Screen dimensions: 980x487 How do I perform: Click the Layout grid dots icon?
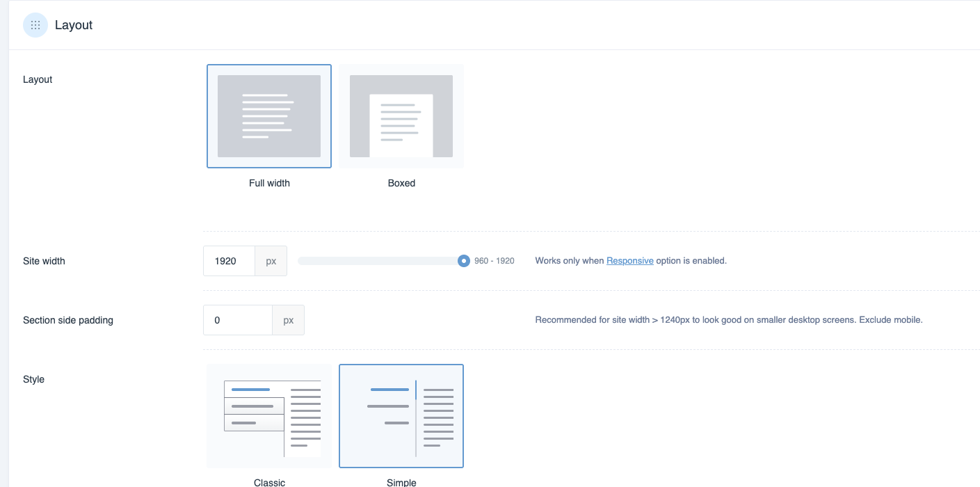tap(35, 25)
